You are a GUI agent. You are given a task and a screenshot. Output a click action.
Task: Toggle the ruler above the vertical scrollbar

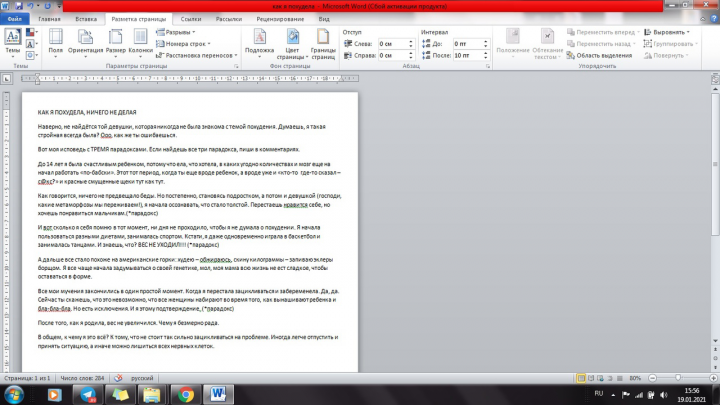pos(715,79)
